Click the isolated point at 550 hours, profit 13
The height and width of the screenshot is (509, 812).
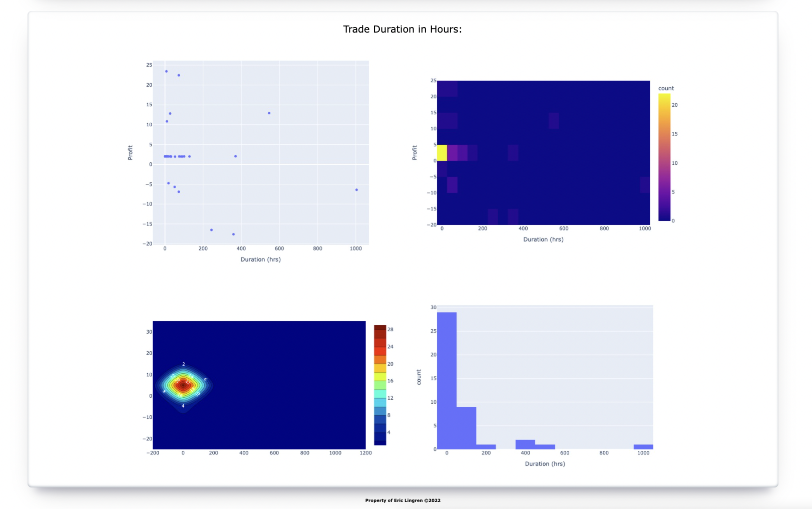pos(269,113)
